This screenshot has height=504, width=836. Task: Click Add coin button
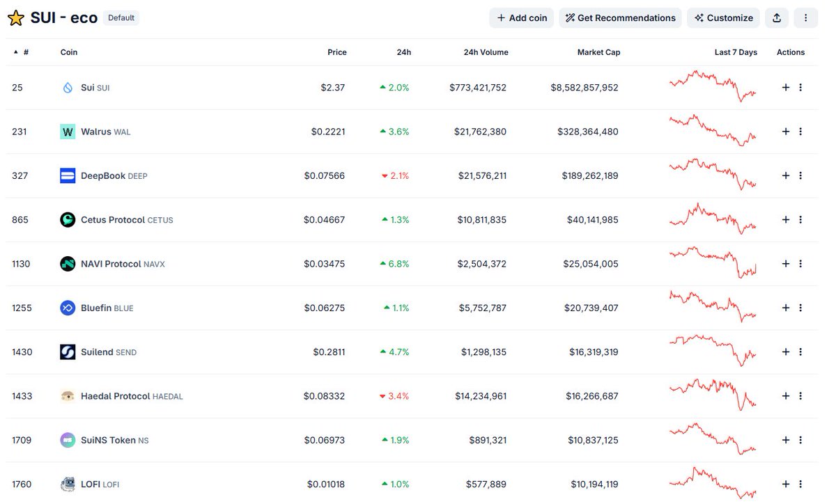(x=522, y=18)
